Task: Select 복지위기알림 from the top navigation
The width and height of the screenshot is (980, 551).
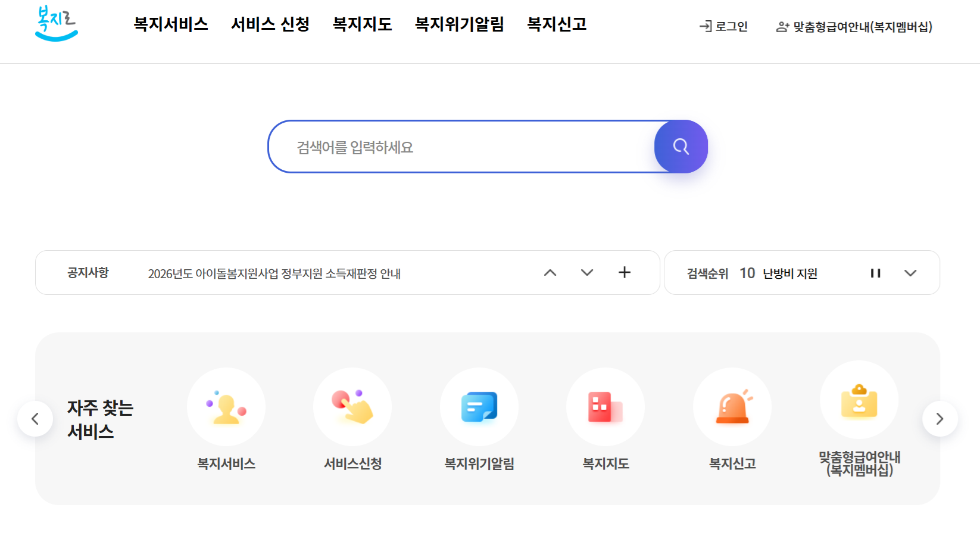Action: pyautogui.click(x=458, y=24)
